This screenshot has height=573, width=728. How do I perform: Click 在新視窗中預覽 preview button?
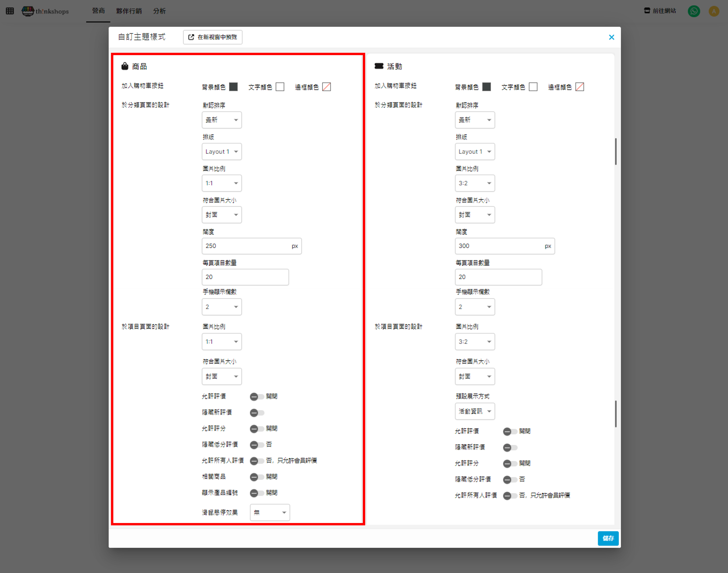tap(213, 37)
